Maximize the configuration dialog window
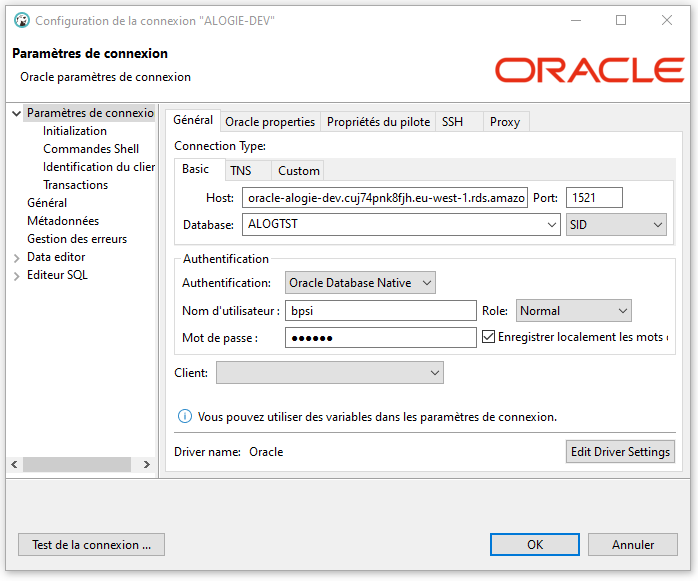The height and width of the screenshot is (581, 698). pyautogui.click(x=621, y=20)
